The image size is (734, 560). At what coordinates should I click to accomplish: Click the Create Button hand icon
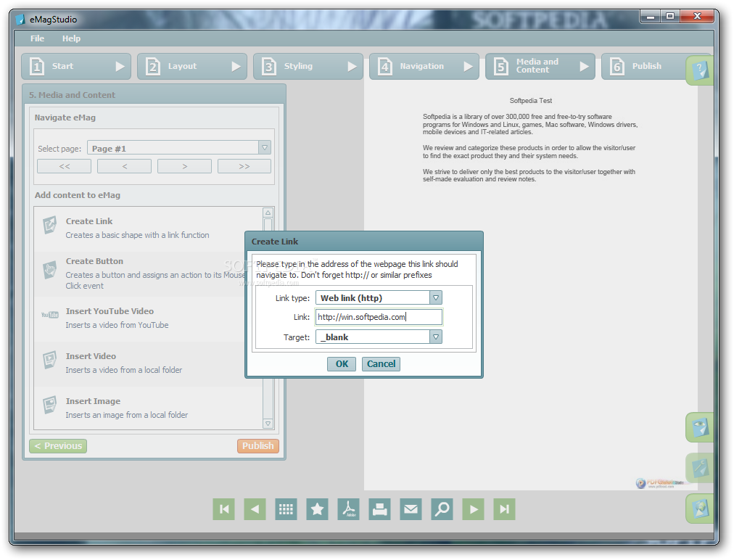point(49,270)
